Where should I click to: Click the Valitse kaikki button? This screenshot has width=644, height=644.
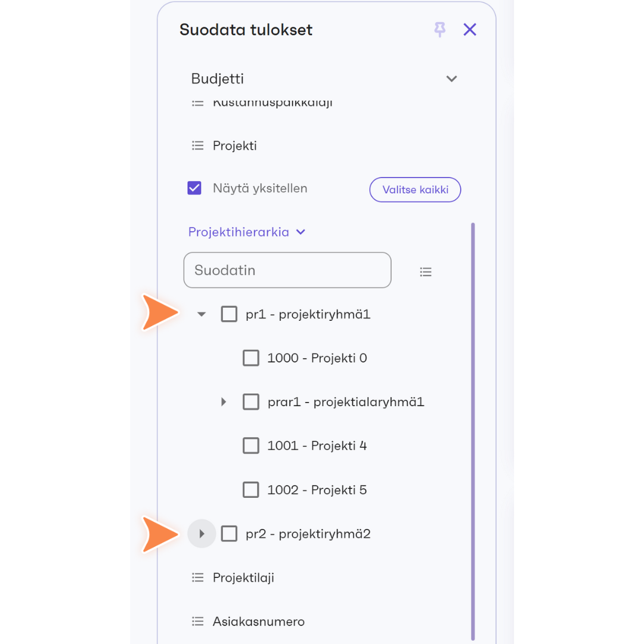(415, 190)
